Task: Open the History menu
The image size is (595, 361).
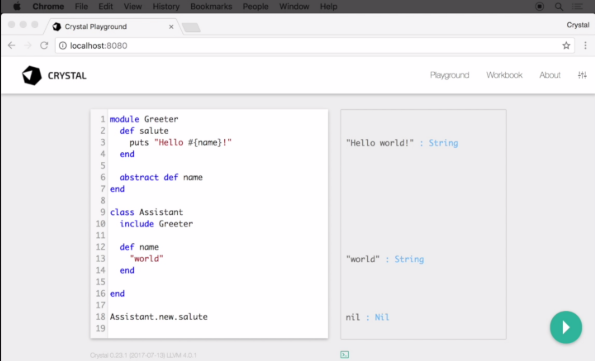Action: point(166,6)
